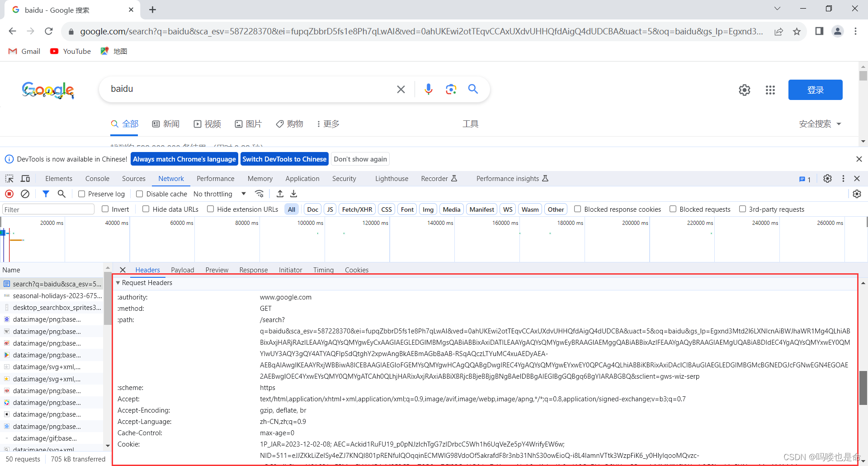The image size is (868, 466).
Task: Reload the page
Action: click(49, 31)
